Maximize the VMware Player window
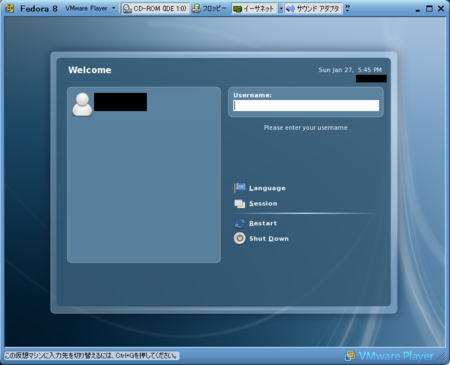450x365 pixels. pos(429,9)
